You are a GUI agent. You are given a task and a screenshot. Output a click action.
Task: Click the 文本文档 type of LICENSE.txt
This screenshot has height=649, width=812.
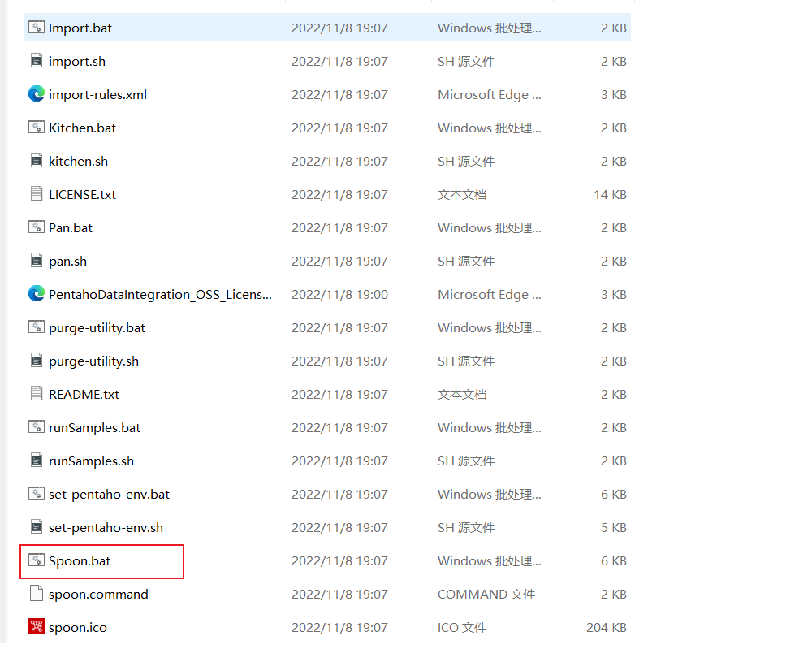[462, 194]
